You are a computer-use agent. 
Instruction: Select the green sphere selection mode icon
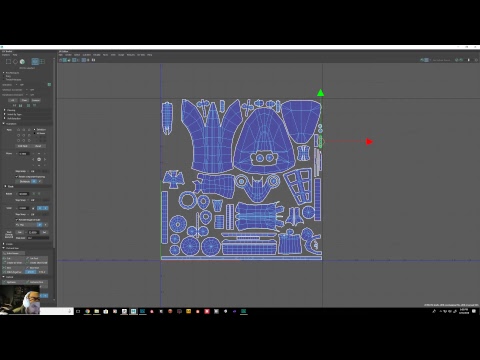tap(22, 61)
